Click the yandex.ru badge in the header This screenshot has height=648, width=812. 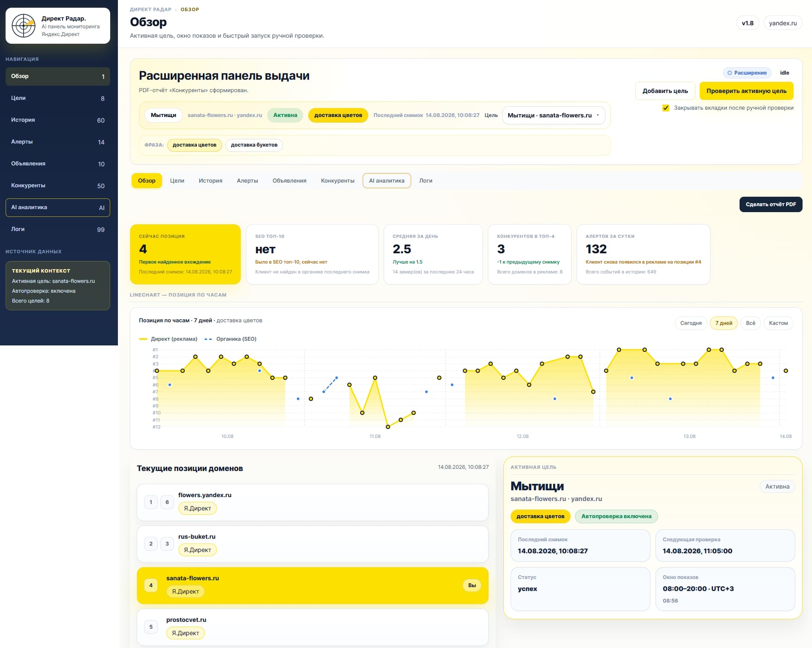[x=783, y=23]
